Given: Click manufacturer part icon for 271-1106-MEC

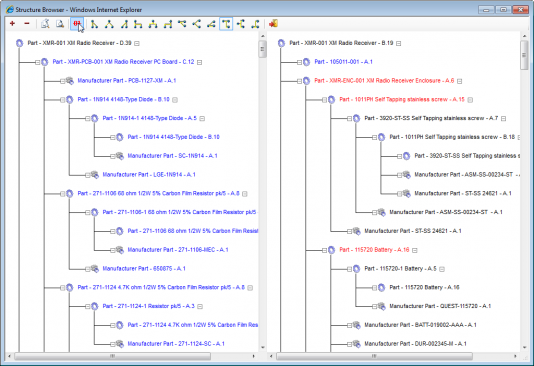Looking at the screenshot, I should click(x=120, y=250).
